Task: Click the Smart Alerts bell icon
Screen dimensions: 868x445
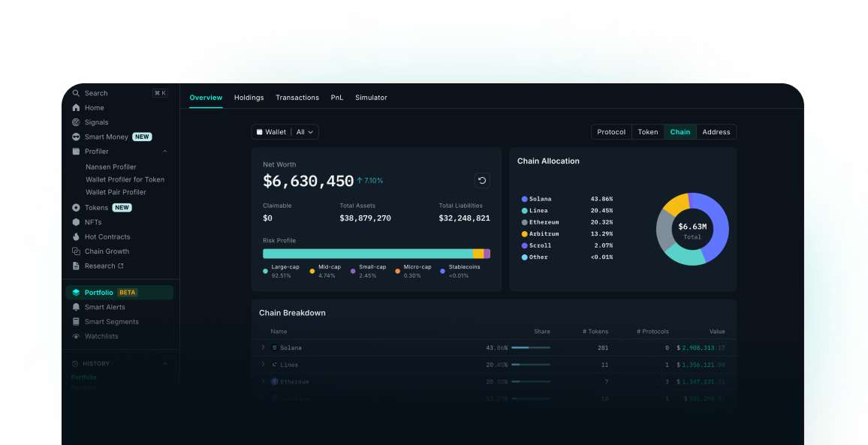Action: [76, 308]
